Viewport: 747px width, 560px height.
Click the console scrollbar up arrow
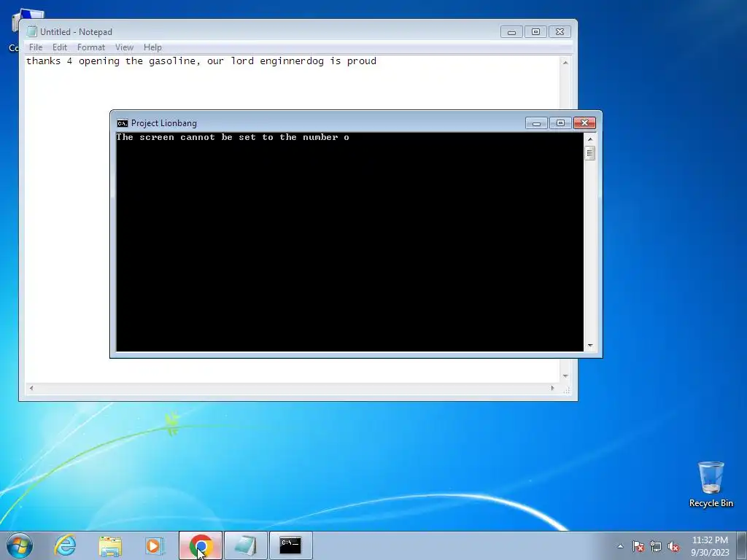[x=590, y=139]
